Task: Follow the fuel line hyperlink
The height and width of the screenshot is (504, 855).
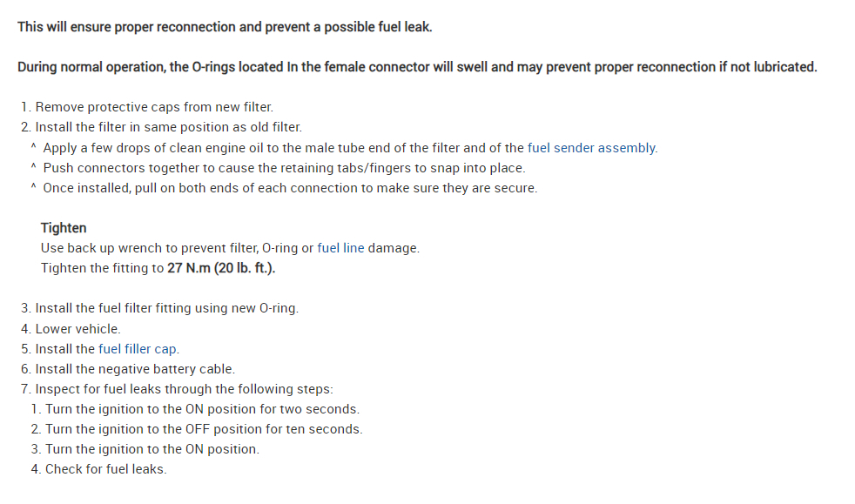Action: click(x=340, y=248)
